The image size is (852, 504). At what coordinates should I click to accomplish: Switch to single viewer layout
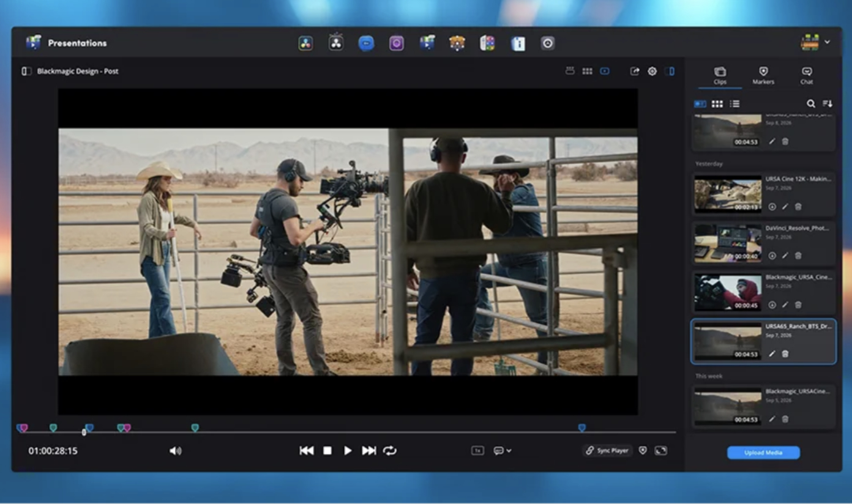(x=605, y=71)
